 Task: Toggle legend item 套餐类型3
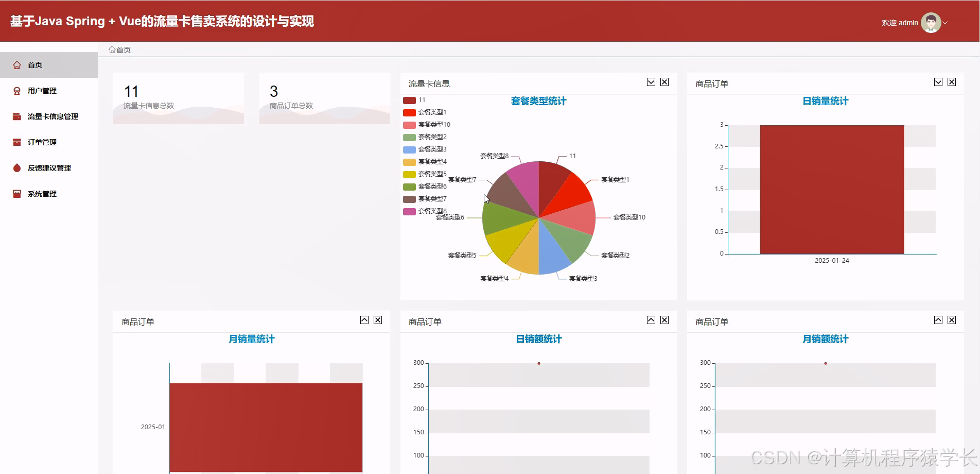point(425,149)
